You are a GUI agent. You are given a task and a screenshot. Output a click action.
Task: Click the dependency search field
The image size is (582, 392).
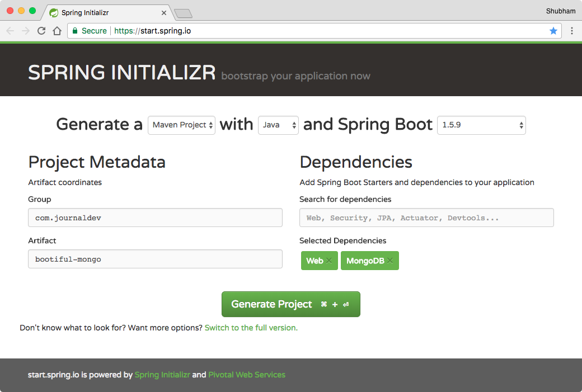426,218
